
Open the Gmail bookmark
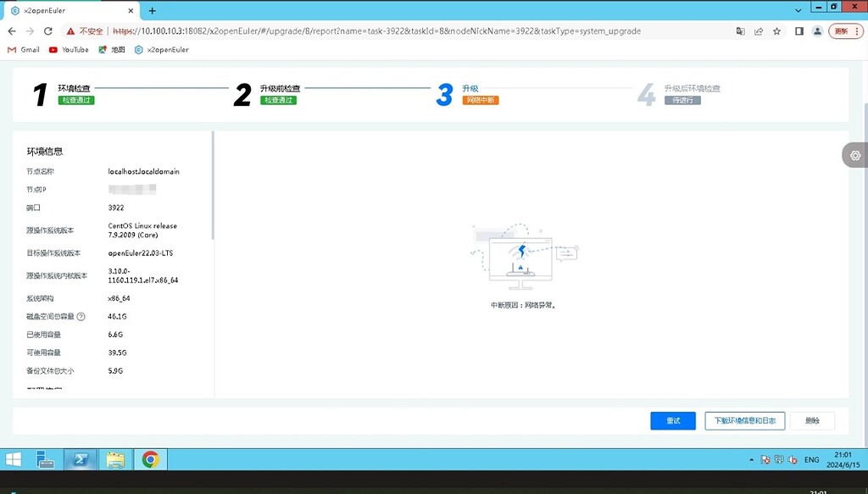(24, 50)
